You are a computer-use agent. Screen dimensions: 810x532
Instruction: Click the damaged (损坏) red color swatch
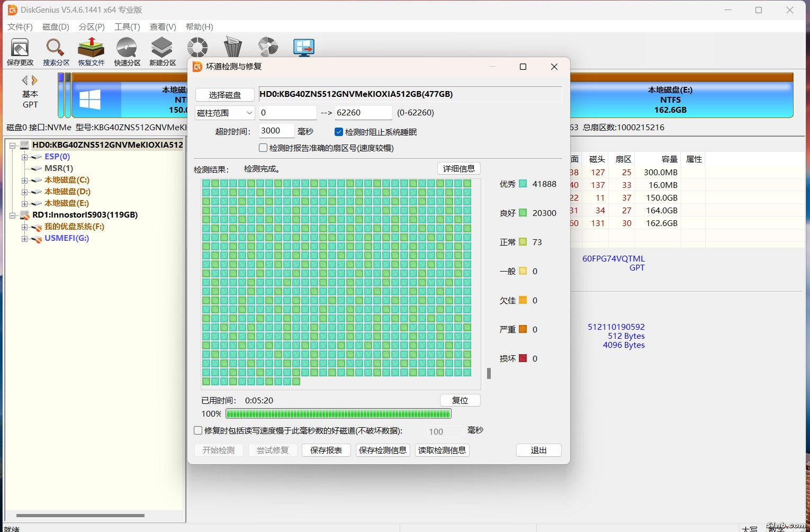pos(523,358)
